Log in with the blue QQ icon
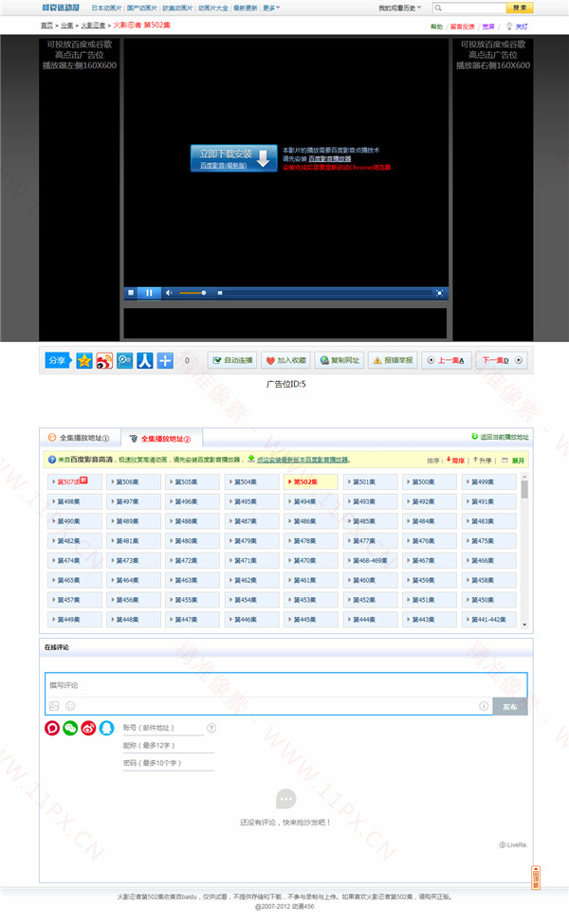Viewport: 569px width, 924px height. (x=107, y=729)
